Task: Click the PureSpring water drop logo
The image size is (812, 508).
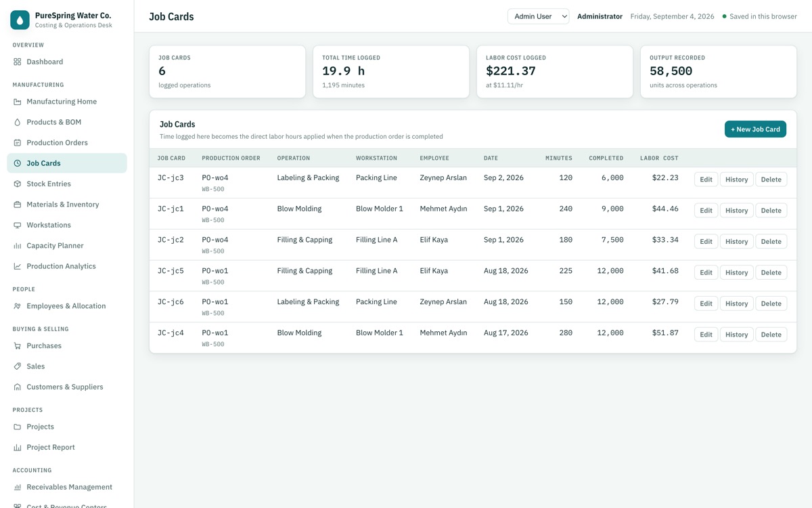Action: point(20,20)
